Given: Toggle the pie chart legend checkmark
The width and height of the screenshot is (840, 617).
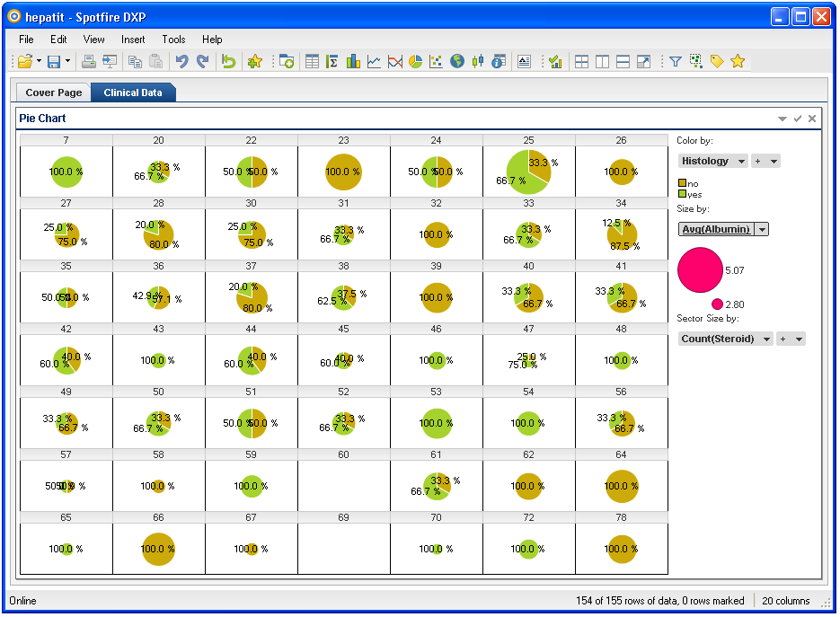Looking at the screenshot, I should [797, 119].
